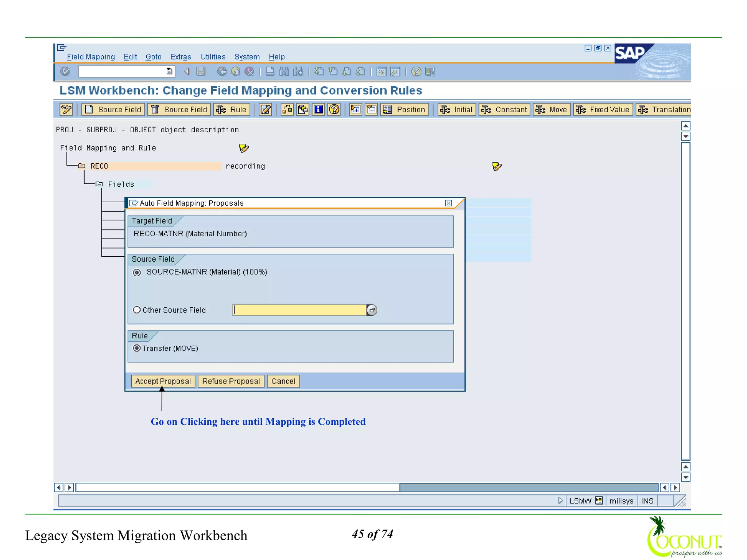This screenshot has height=560, width=747.
Task: Click the pencil icon beside Field Mapping and Rule
Action: tap(243, 148)
